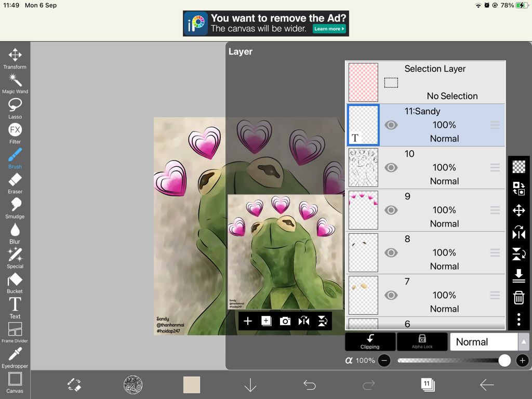Select the Magic Wand tool
This screenshot has height=399, width=532.
tap(15, 84)
